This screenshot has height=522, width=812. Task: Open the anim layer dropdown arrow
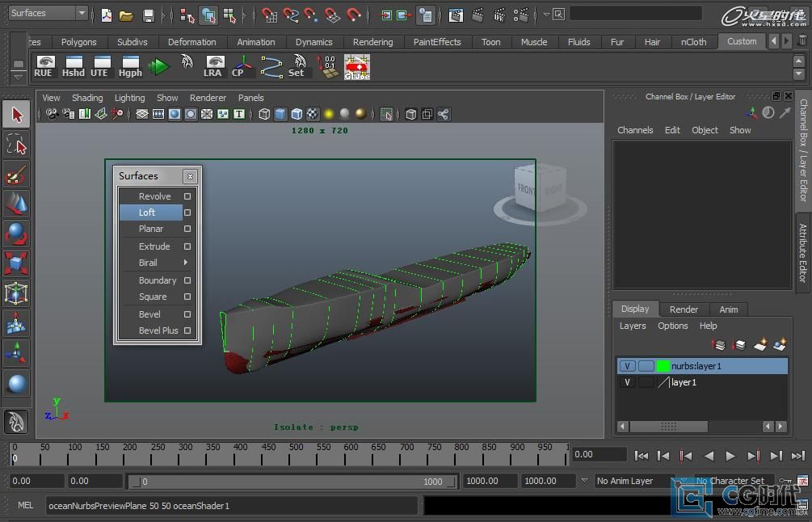(584, 481)
